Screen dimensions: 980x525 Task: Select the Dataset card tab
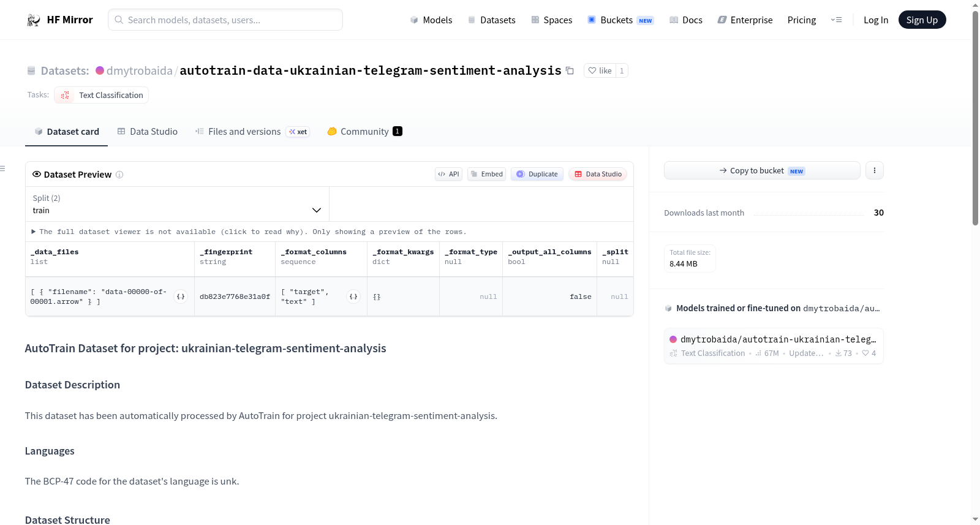(67, 132)
